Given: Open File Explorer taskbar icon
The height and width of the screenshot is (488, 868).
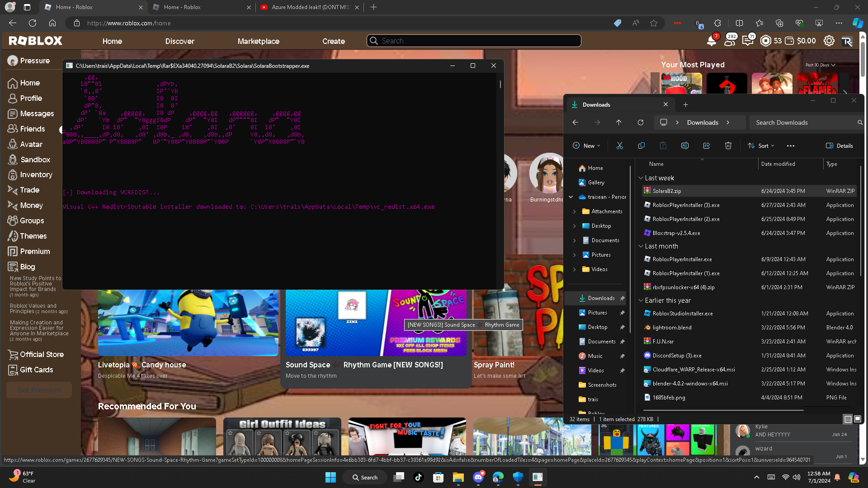Looking at the screenshot, I should pos(458,477).
